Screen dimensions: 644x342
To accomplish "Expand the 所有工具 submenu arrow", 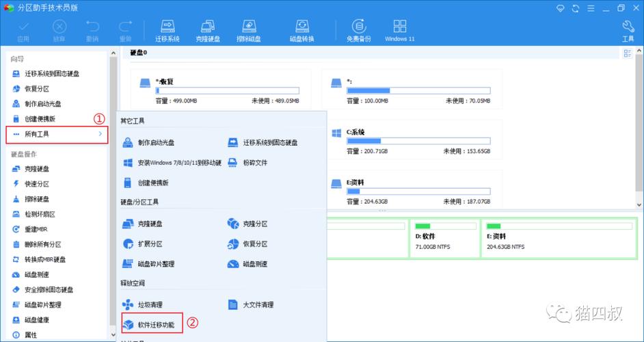I will pyautogui.click(x=100, y=134).
